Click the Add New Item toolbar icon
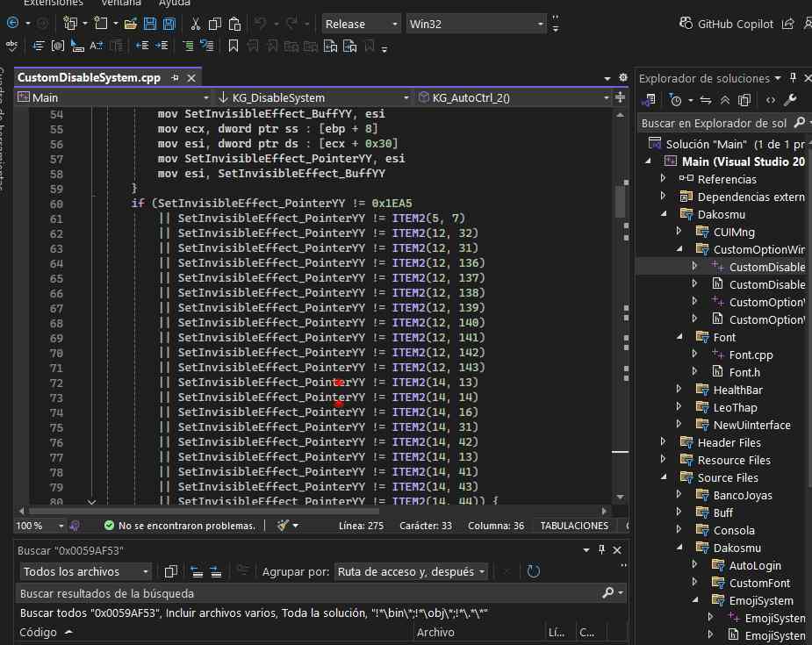 100,24
